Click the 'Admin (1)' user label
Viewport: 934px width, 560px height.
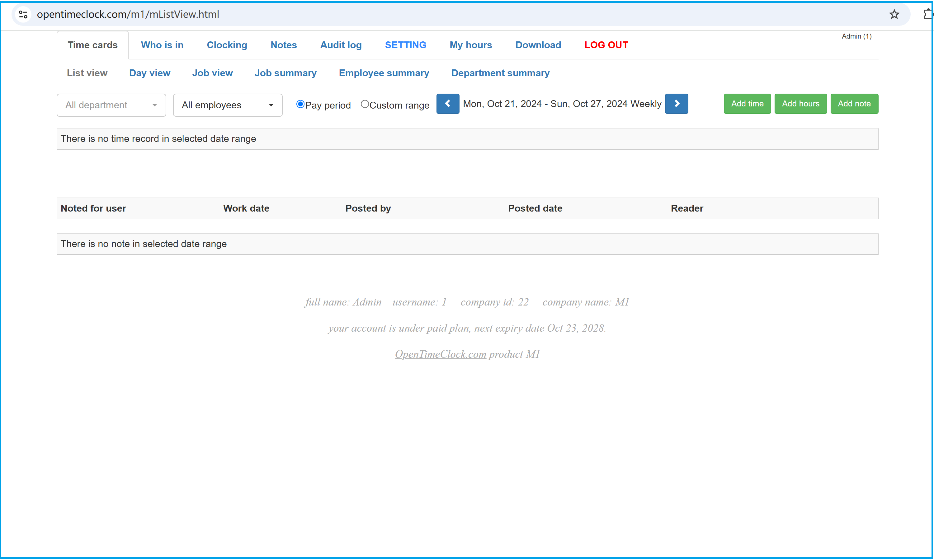coord(856,36)
